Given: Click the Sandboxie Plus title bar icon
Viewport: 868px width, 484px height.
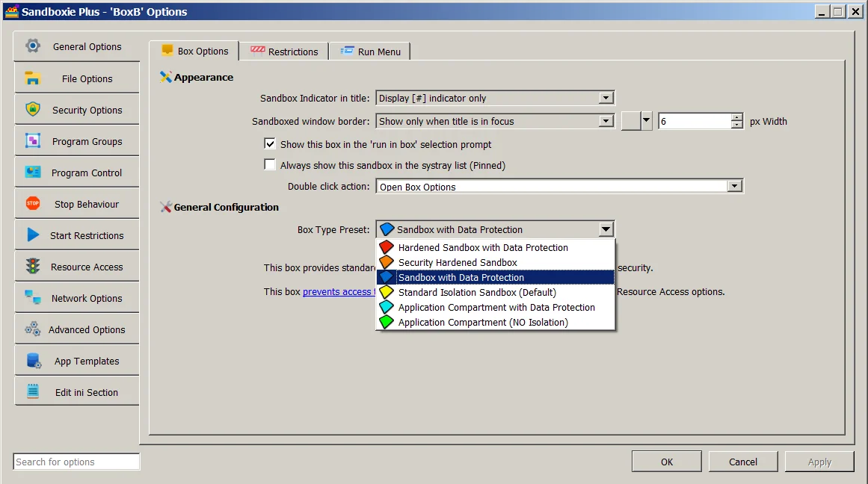Looking at the screenshot, I should tap(11, 11).
